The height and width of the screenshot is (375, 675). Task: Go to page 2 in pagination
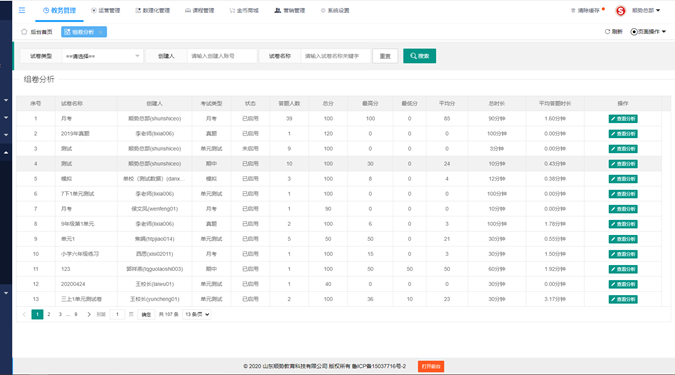[x=49, y=314]
